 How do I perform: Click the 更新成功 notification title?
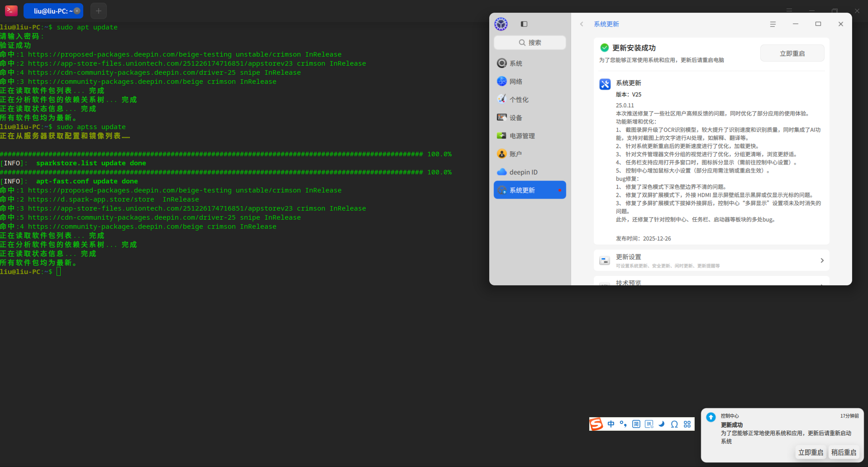[732, 425]
